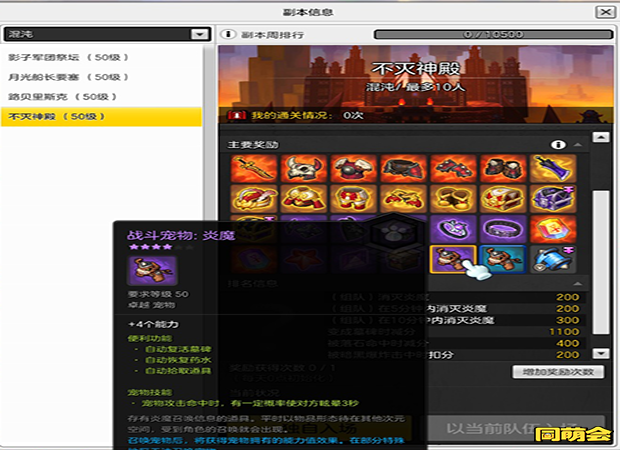Open info icon in 主要奖励 header
This screenshot has width=620, height=450.
(x=558, y=145)
